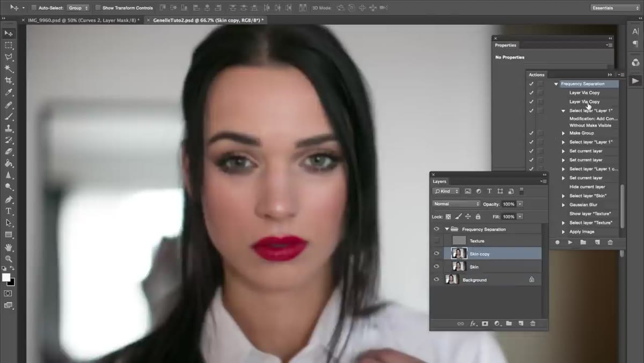This screenshot has width=644, height=363.
Task: Open layer style fx menu
Action: (473, 323)
